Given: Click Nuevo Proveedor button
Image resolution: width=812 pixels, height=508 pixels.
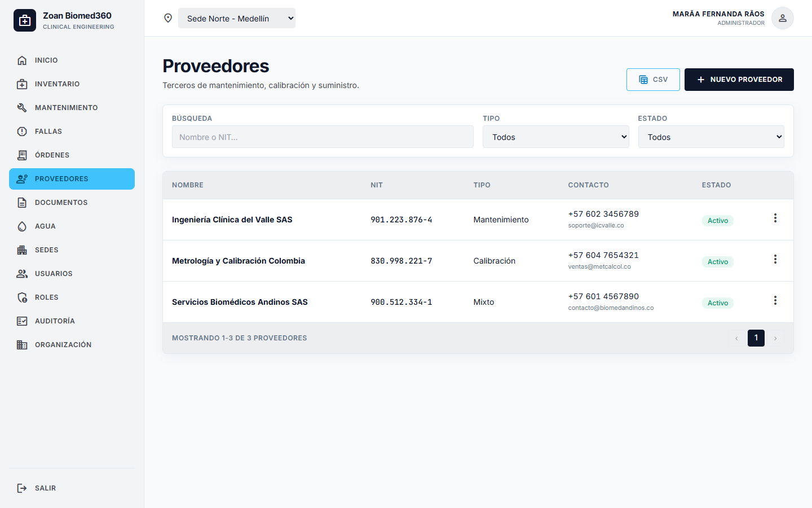Looking at the screenshot, I should click(x=739, y=80).
